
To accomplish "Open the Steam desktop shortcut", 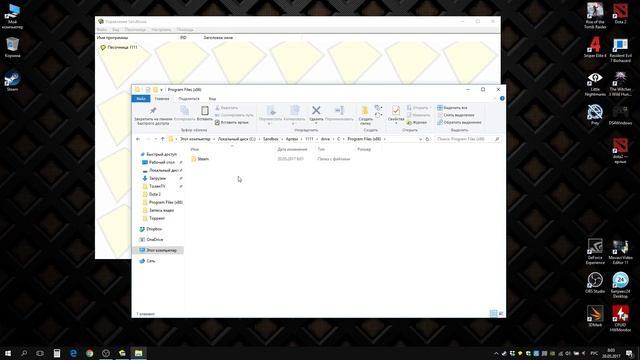I will pyautogui.click(x=12, y=81).
